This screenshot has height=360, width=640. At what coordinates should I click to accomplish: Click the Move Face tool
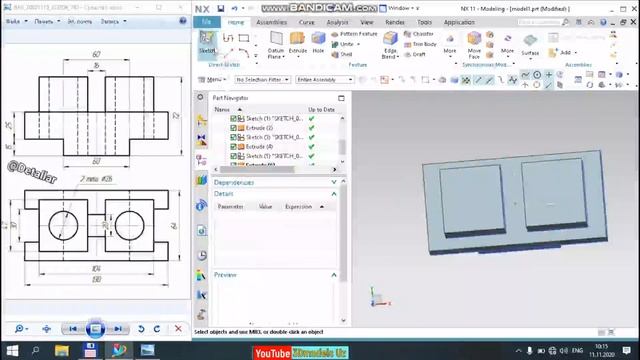pyautogui.click(x=474, y=45)
